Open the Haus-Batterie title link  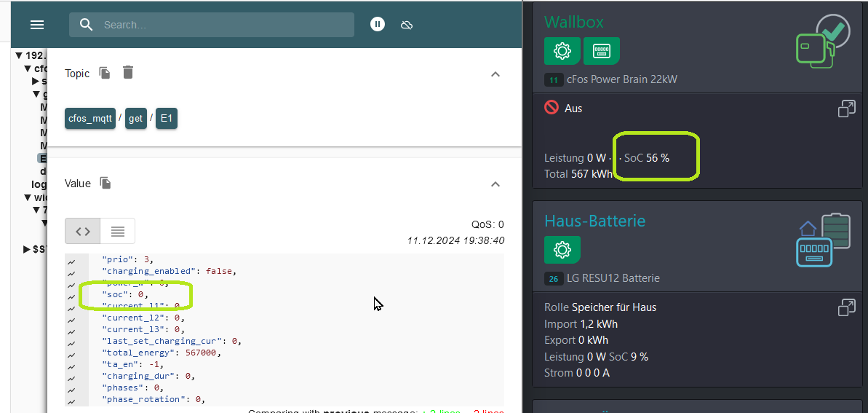coord(595,221)
